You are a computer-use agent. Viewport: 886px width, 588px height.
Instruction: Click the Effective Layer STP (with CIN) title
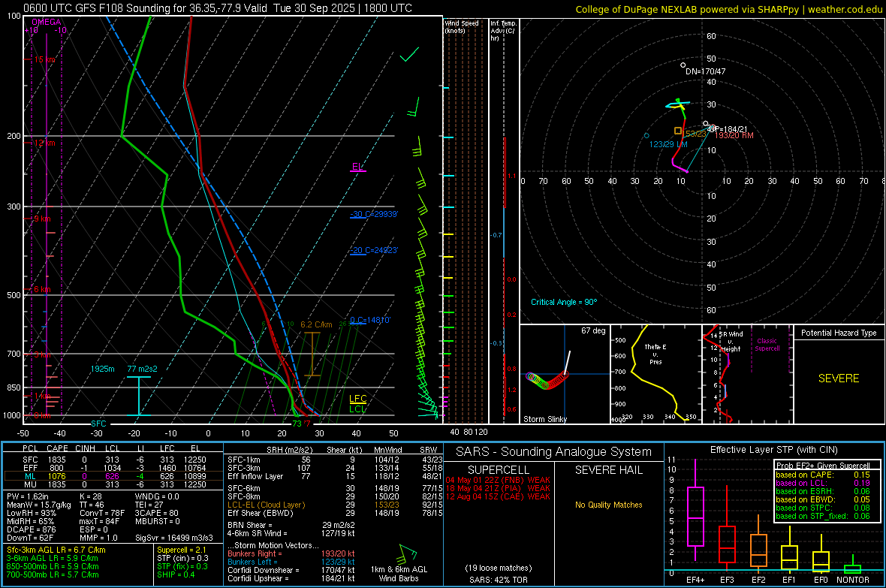coord(773,450)
